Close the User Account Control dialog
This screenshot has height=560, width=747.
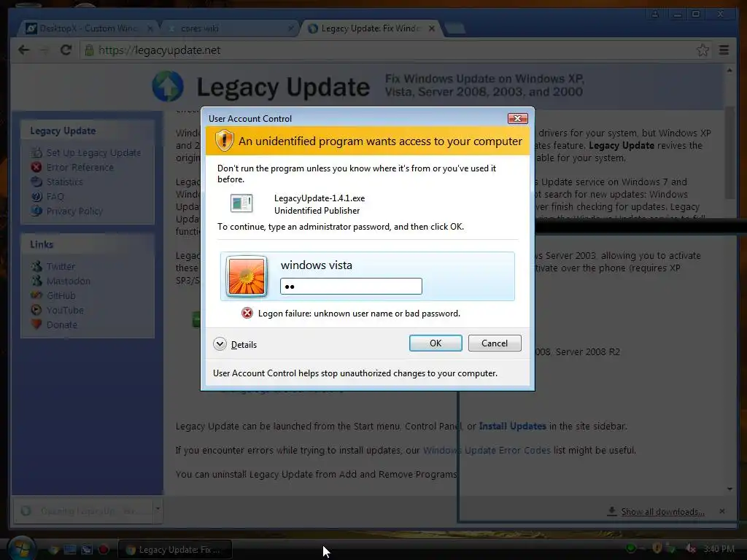coord(517,118)
